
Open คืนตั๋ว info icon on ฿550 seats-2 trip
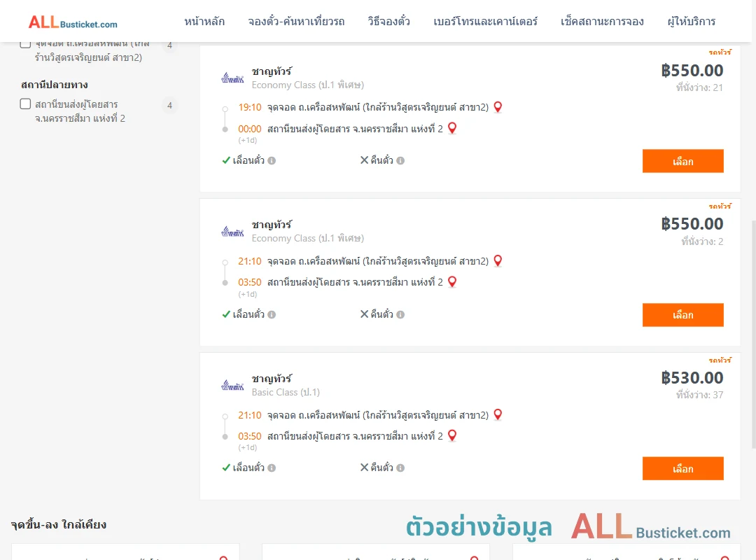[400, 314]
